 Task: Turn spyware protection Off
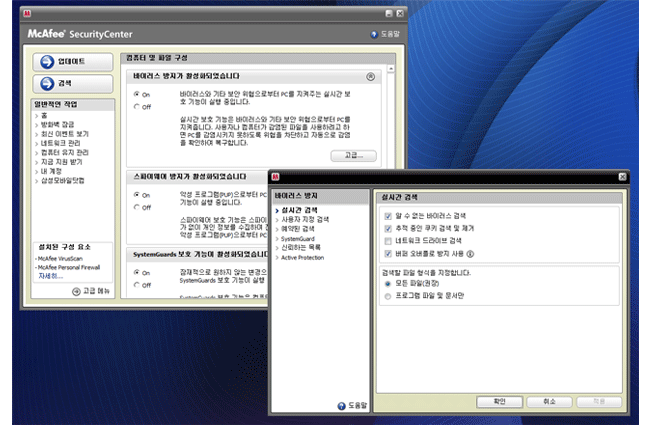point(136,207)
